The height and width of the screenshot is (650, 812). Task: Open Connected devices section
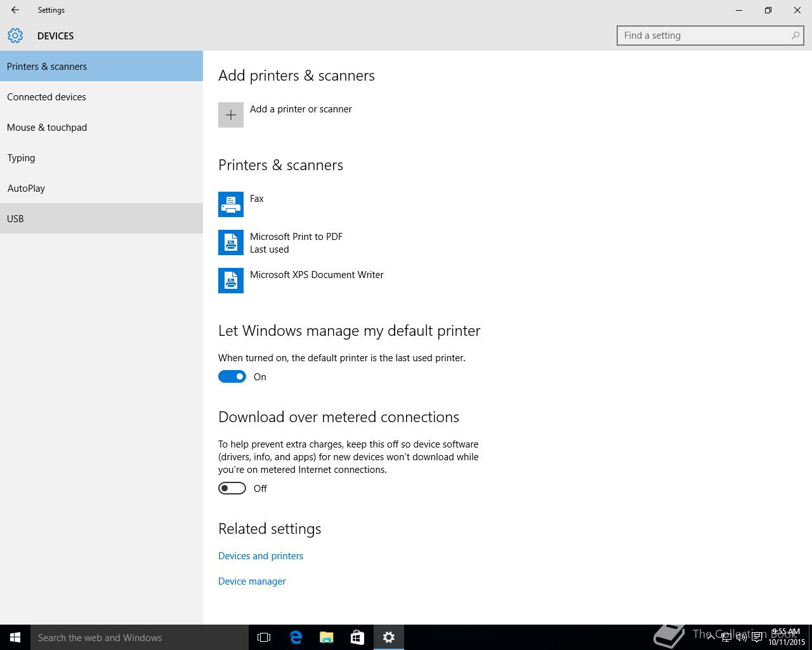click(x=101, y=96)
